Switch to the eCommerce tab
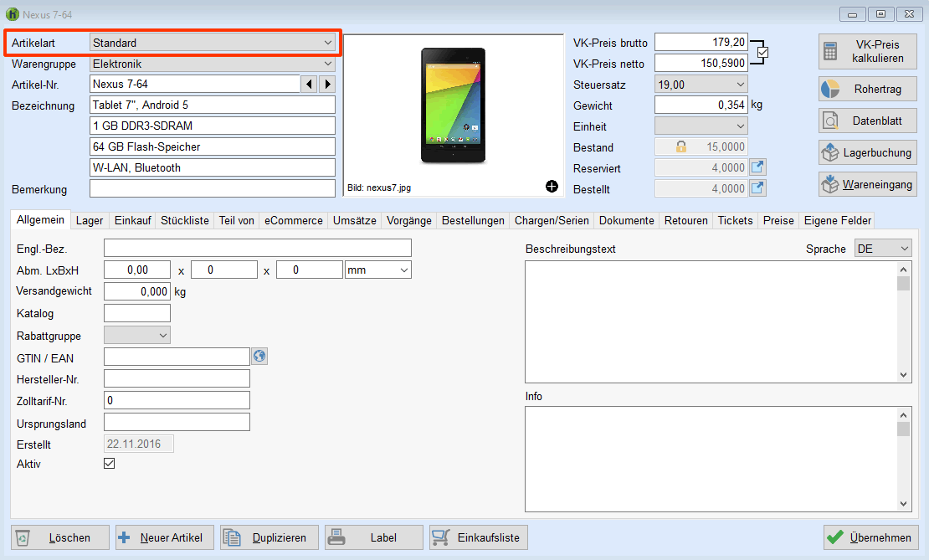 (x=293, y=220)
